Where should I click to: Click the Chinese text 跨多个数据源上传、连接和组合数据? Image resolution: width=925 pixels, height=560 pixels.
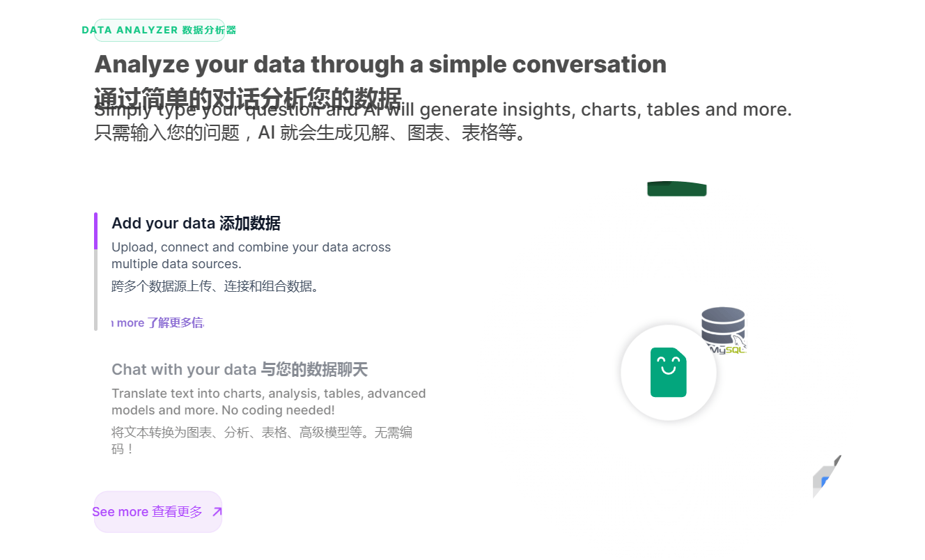[x=215, y=286]
